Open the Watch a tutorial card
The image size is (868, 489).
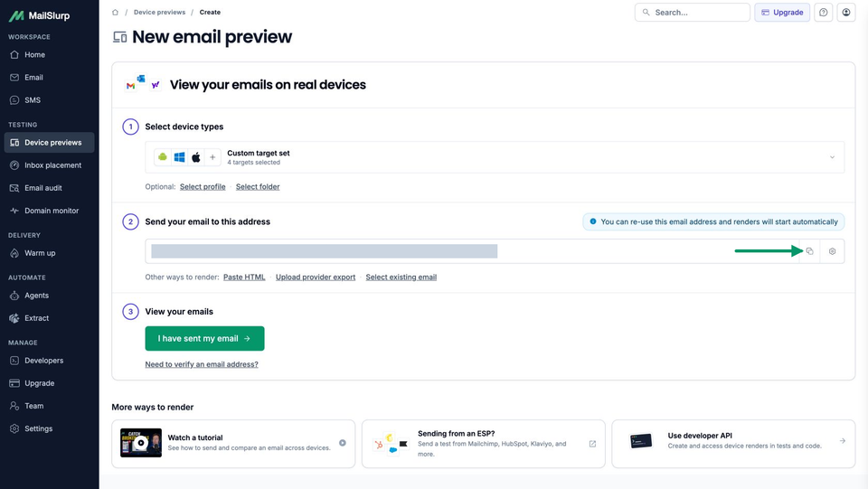click(233, 444)
